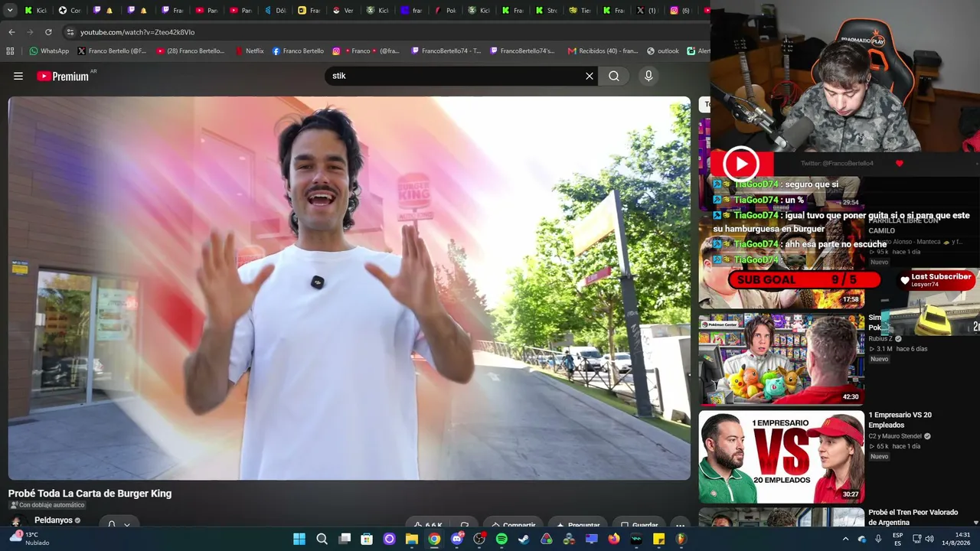Open the Facebook 'Franco Bertello' bookmark
980x551 pixels.
[x=298, y=51]
